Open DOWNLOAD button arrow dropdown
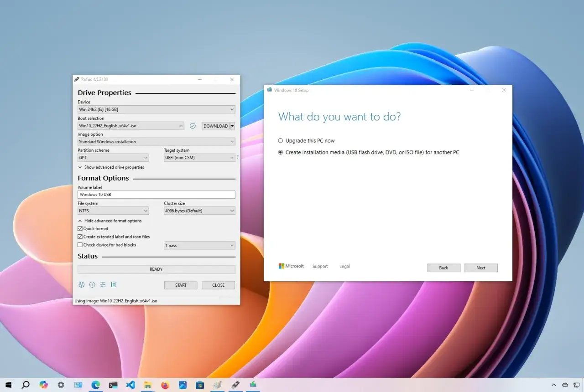584x392 pixels. coord(232,126)
